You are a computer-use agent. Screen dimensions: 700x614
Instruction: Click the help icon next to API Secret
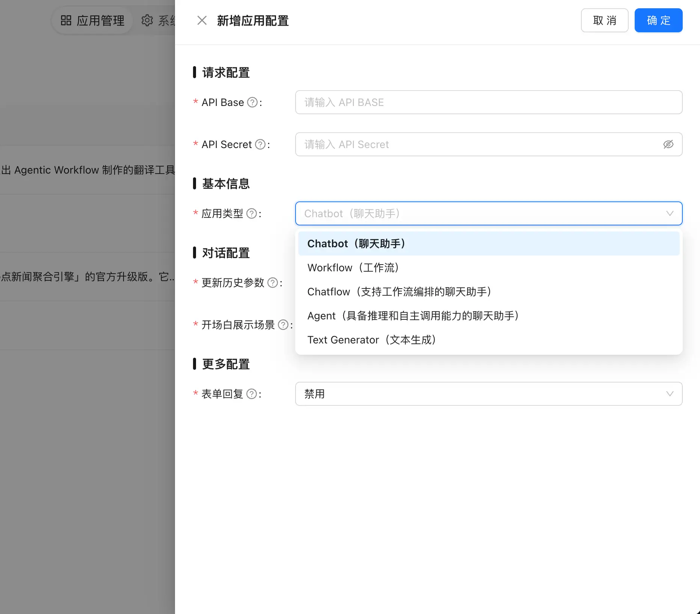point(260,144)
